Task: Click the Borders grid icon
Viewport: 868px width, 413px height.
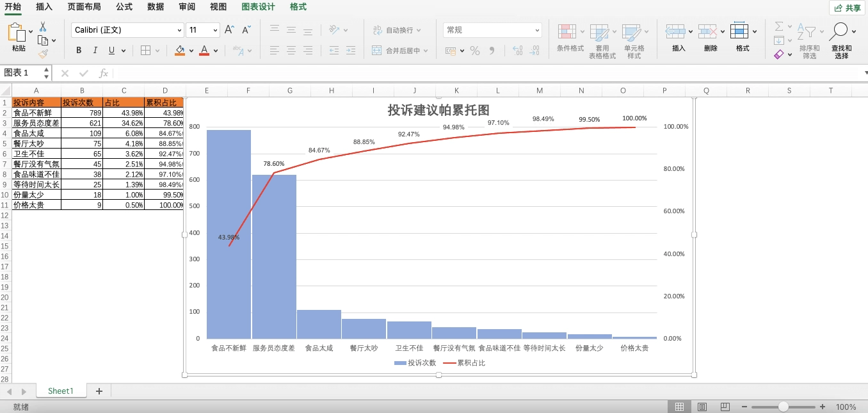Action: [145, 51]
